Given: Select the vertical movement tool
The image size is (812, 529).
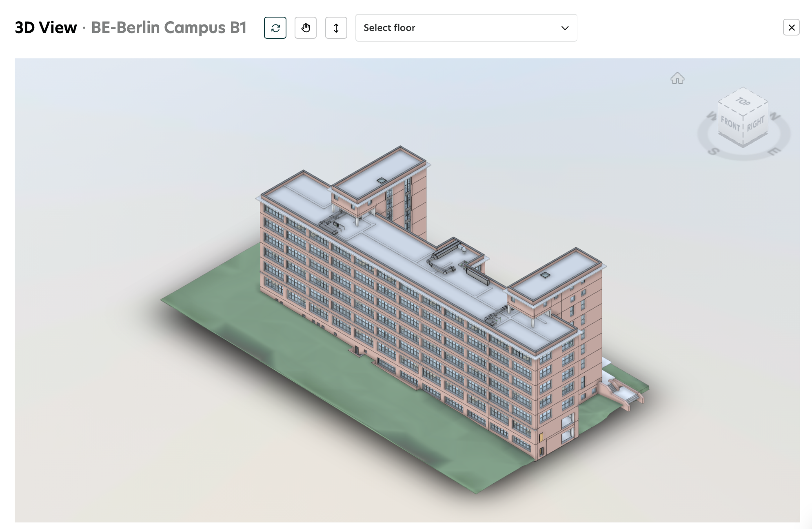Looking at the screenshot, I should (336, 28).
